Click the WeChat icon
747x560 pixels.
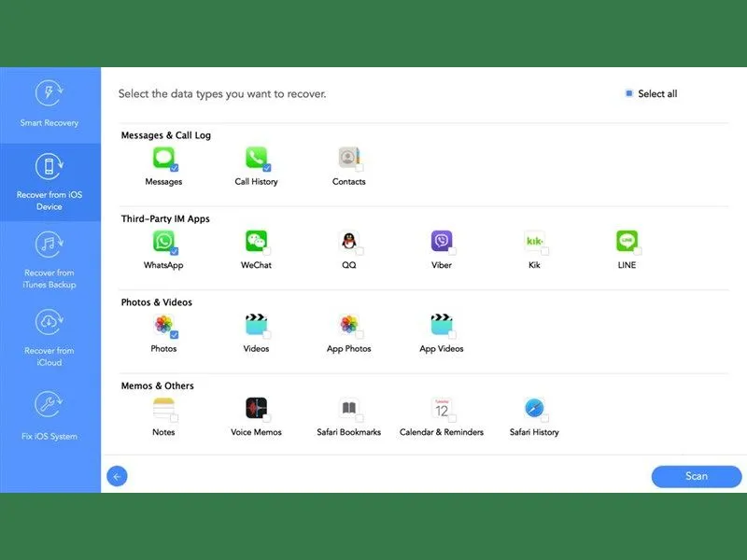(x=256, y=241)
